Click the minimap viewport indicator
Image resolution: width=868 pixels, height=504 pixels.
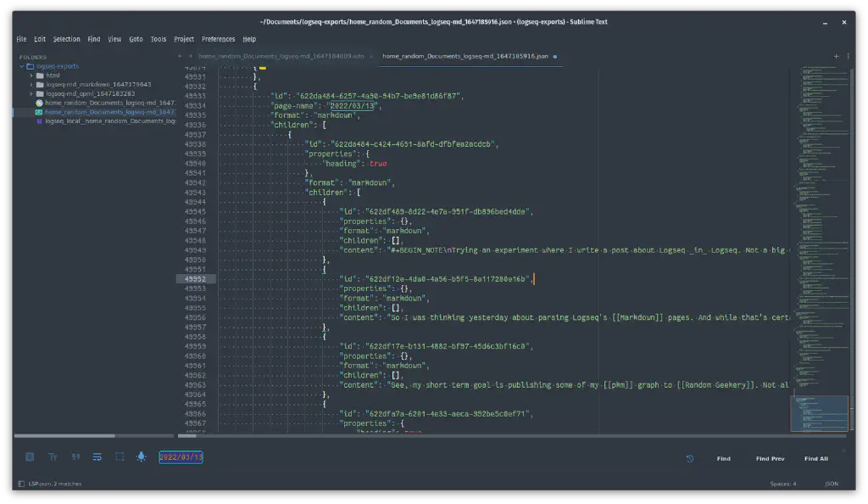pos(818,413)
